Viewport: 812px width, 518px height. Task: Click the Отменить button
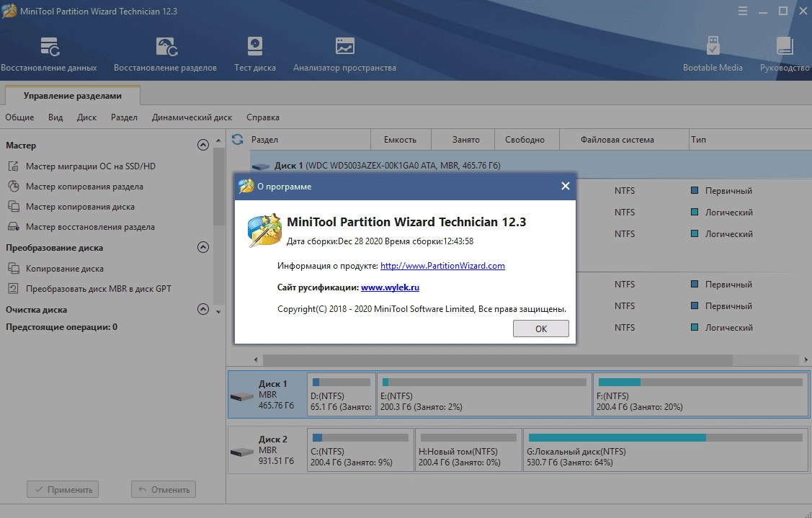[x=163, y=489]
